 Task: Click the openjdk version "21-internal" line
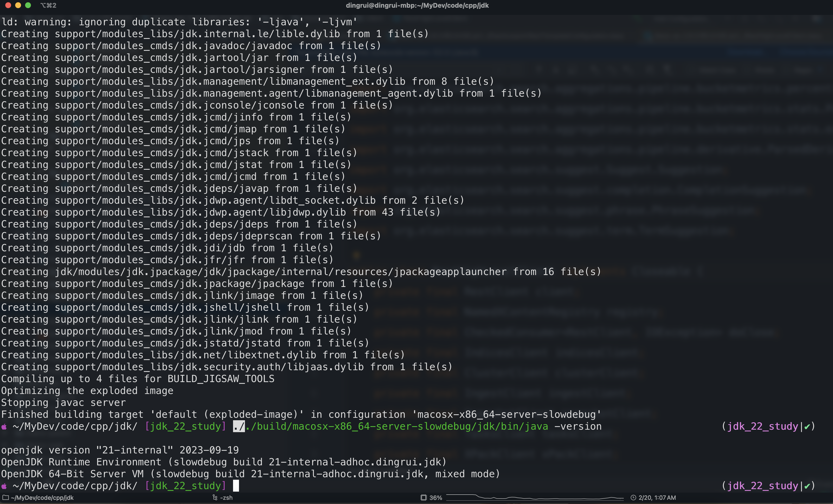coord(120,450)
